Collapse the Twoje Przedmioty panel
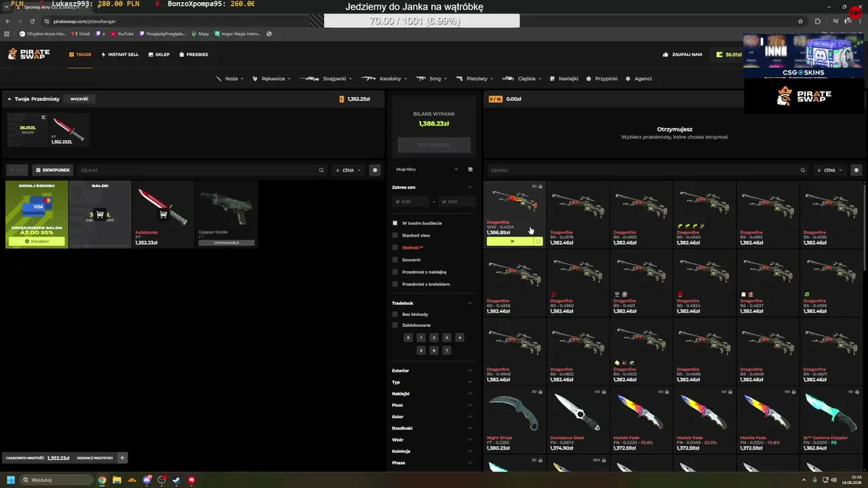 9,99
